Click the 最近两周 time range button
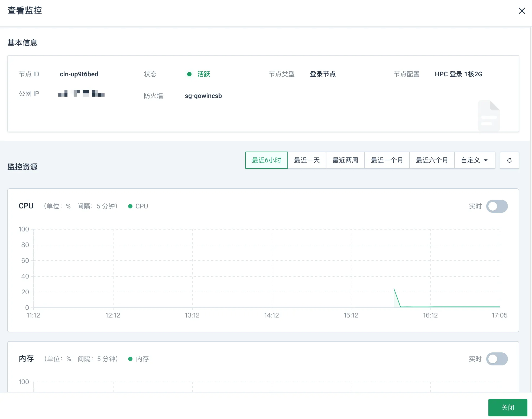The width and height of the screenshot is (532, 419). pos(345,160)
